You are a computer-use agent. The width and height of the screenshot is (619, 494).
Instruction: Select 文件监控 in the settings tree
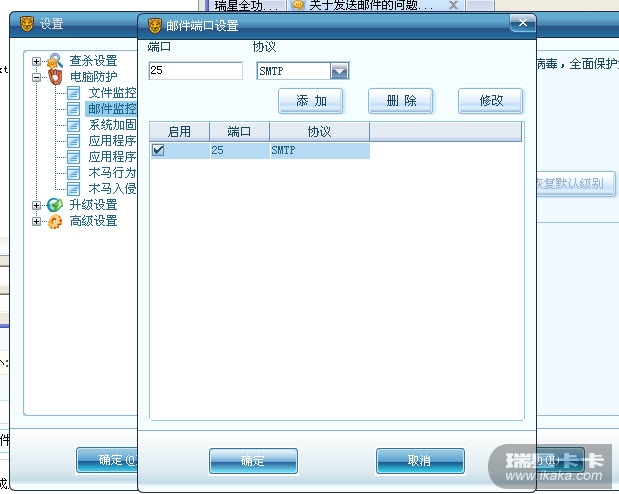(x=112, y=93)
